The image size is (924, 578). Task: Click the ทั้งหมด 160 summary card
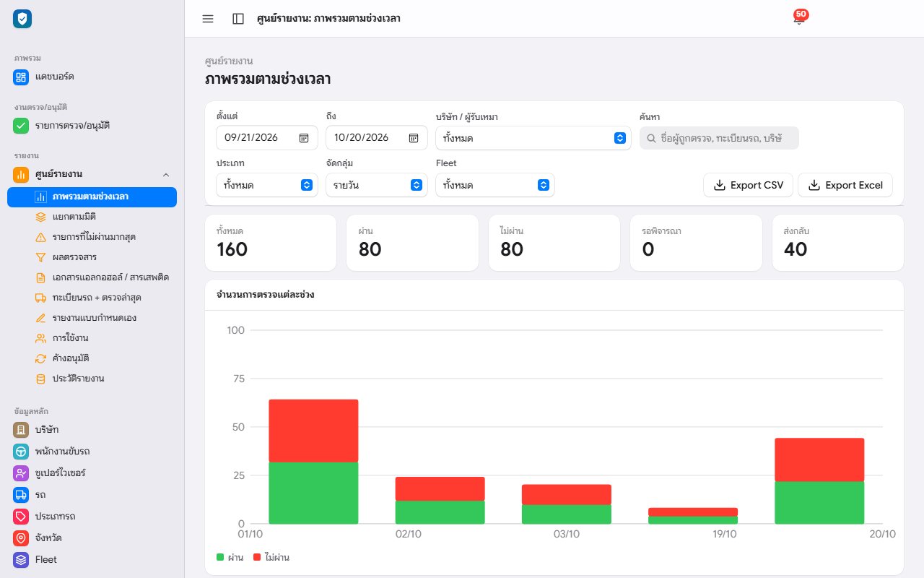click(x=271, y=243)
